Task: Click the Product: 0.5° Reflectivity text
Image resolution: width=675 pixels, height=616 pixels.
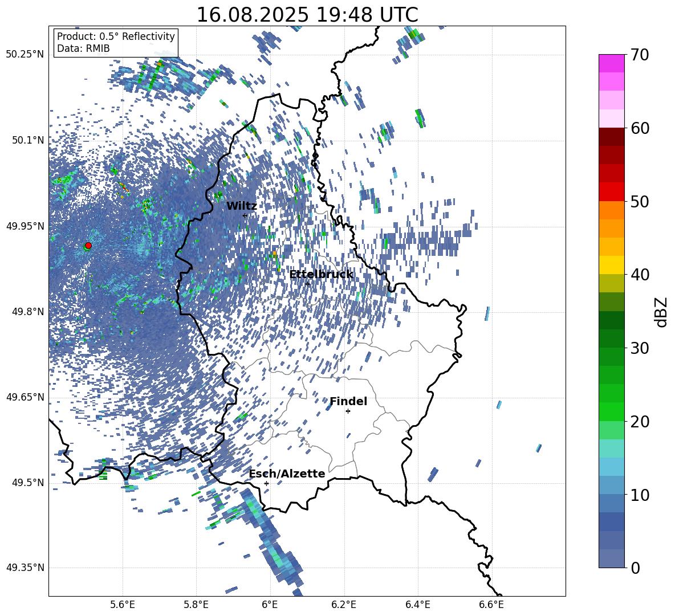Action: tap(116, 36)
